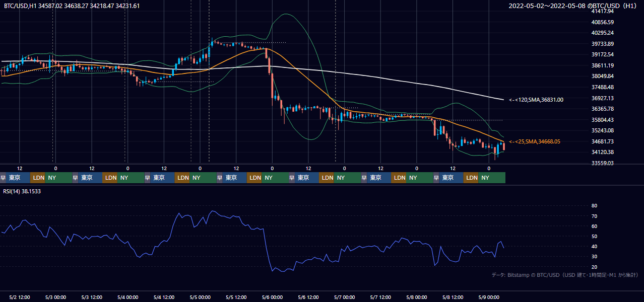Click the RSI line's final point
The height and width of the screenshot is (302, 644).
click(504, 248)
